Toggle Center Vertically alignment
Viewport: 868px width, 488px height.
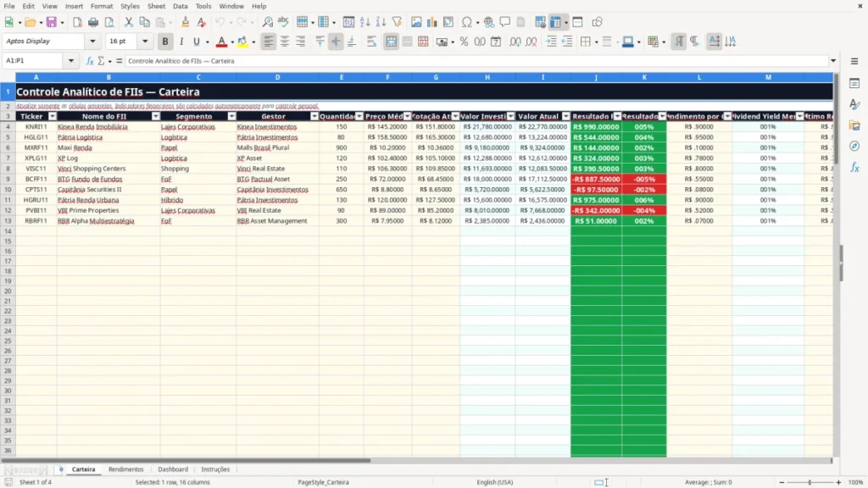(336, 42)
